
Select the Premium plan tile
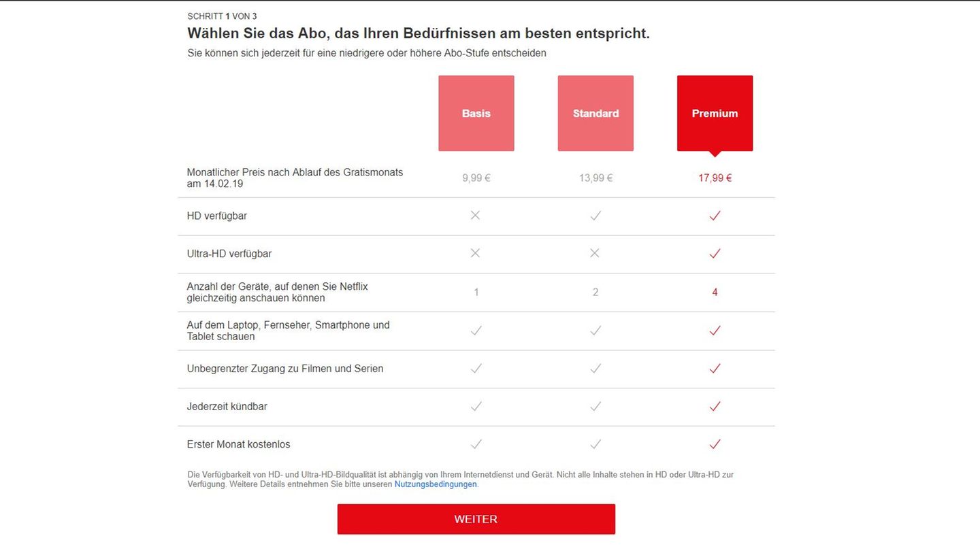point(715,113)
